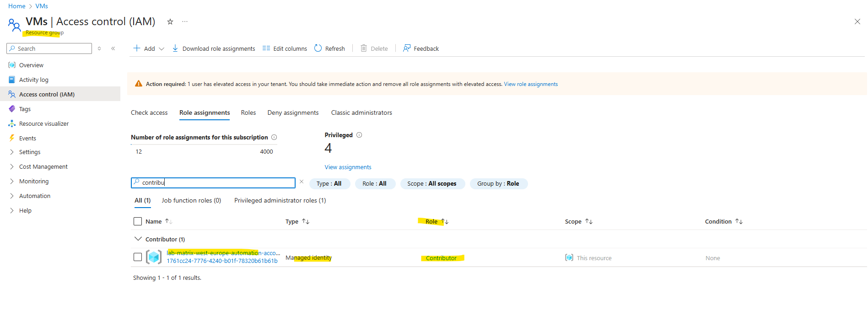The width and height of the screenshot is (868, 310).
Task: Open Tags in sidebar
Action: (25, 109)
